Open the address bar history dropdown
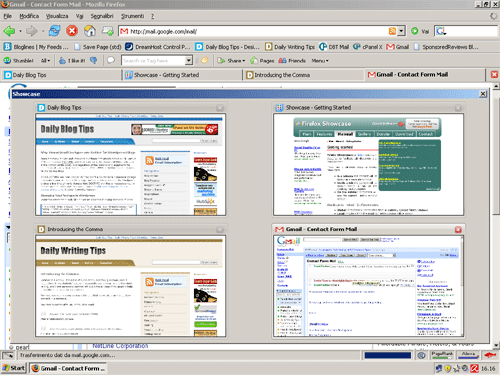The image size is (500, 375). [402, 31]
